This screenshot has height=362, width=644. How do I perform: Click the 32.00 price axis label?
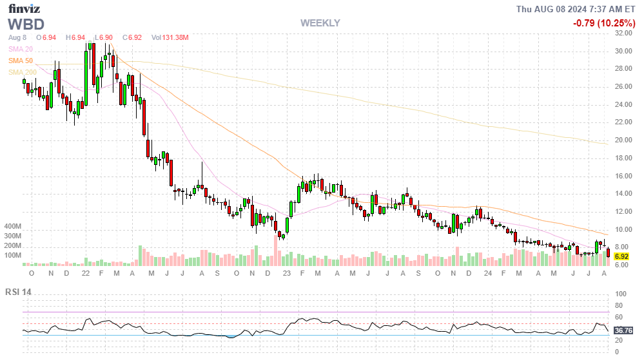pyautogui.click(x=623, y=33)
